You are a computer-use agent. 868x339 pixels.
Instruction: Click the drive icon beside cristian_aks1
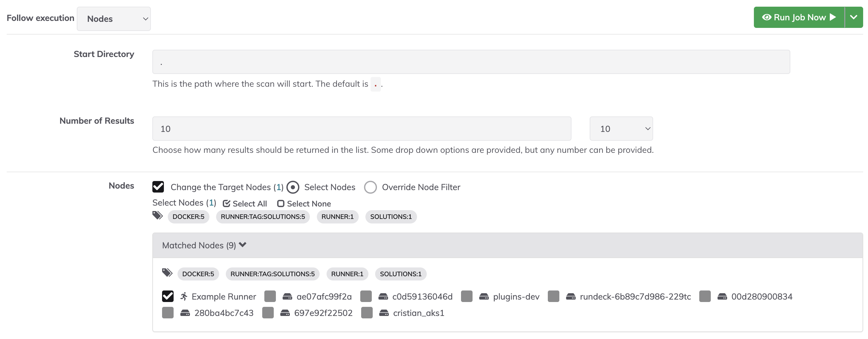384,313
